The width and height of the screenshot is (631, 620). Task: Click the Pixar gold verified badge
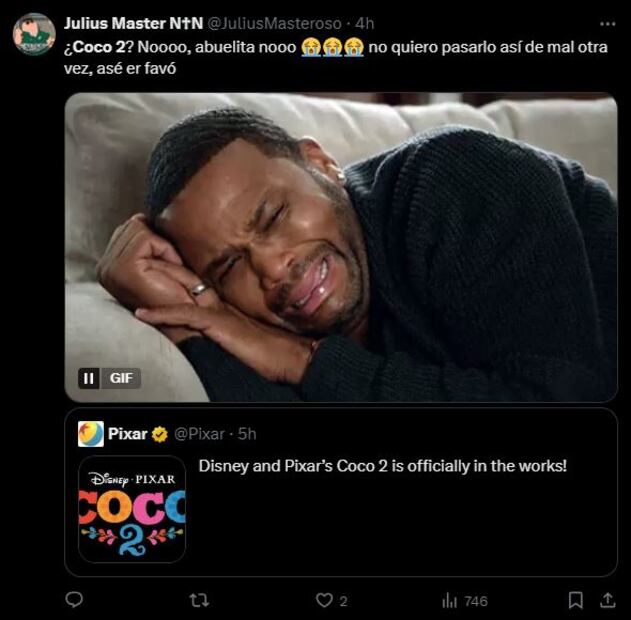point(160,434)
